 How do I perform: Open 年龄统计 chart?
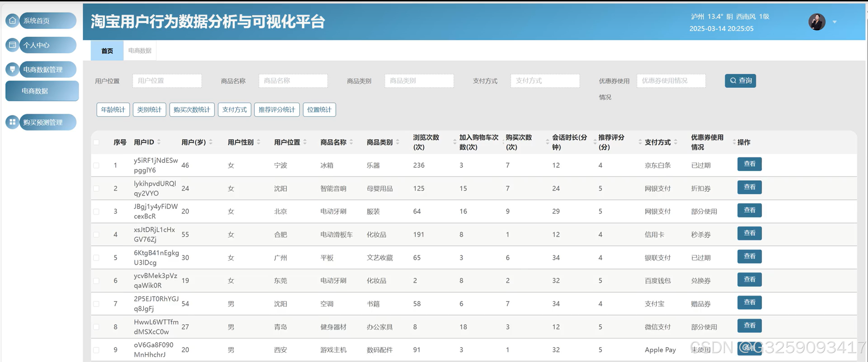(113, 110)
